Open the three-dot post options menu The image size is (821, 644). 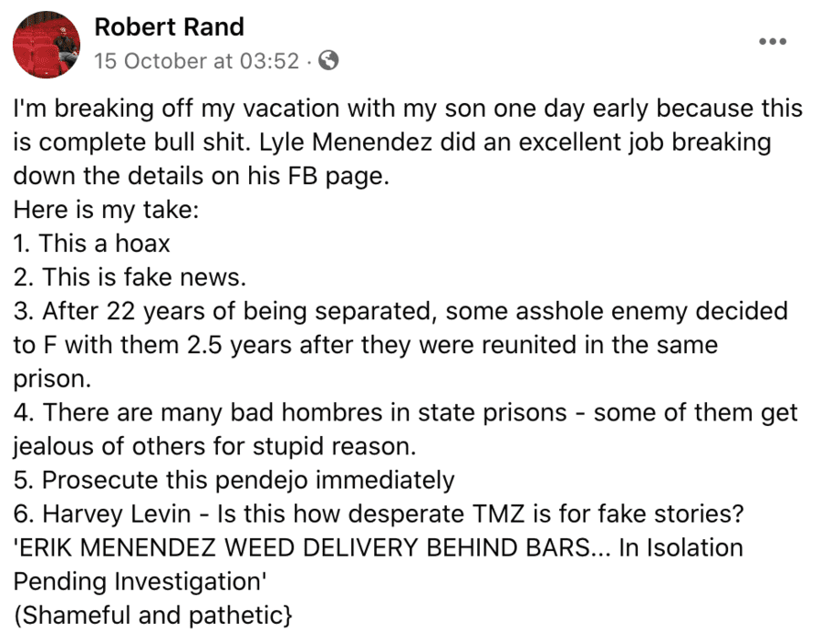tap(773, 41)
